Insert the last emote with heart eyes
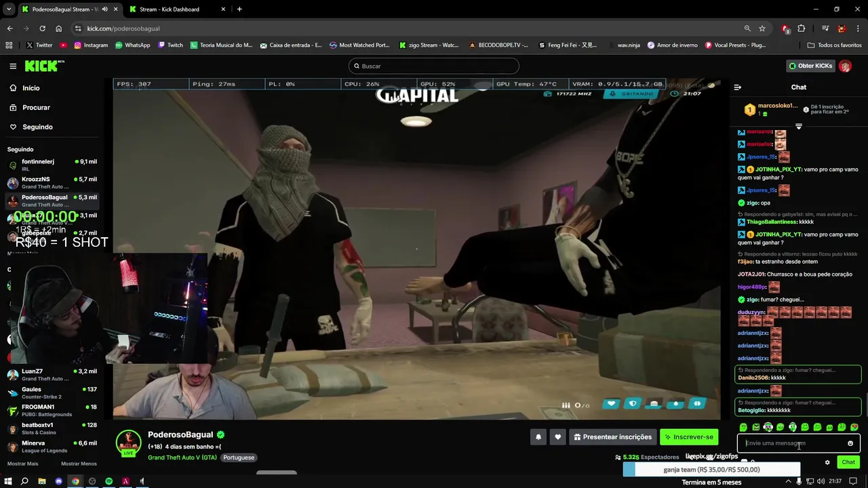 point(854,427)
